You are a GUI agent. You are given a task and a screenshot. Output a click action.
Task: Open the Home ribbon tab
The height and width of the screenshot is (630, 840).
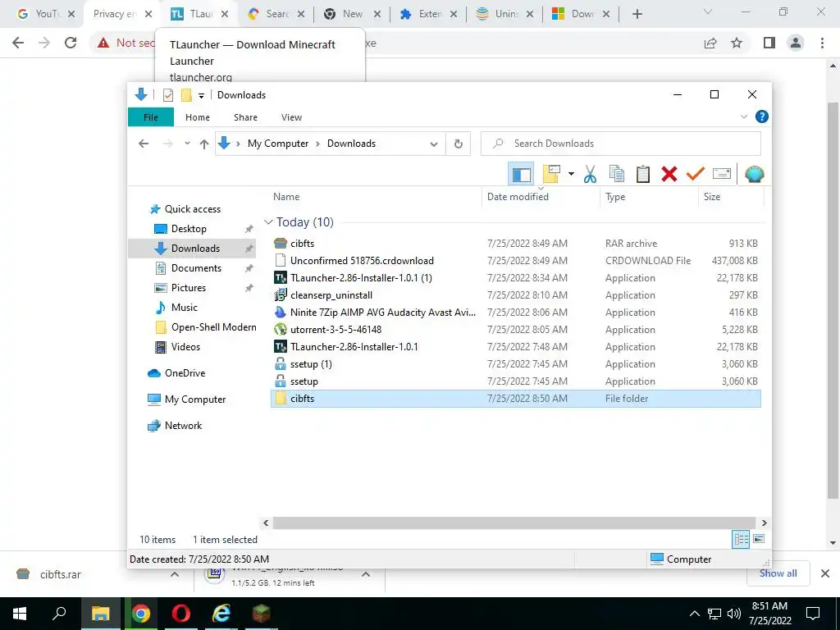(198, 117)
